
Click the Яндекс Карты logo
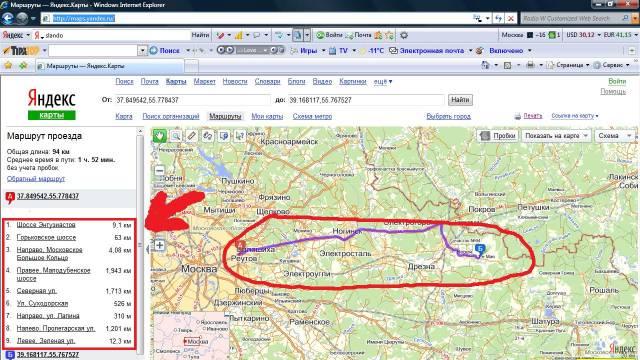coord(51,104)
